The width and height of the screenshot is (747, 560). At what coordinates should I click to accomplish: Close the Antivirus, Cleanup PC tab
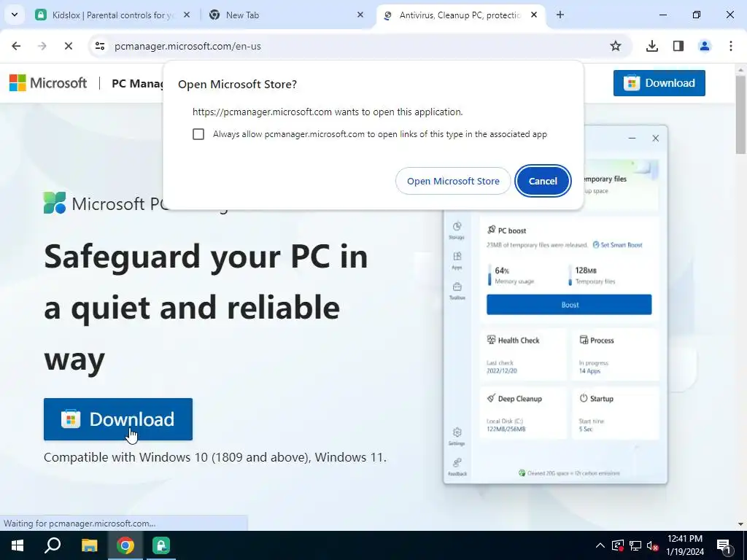pos(534,15)
